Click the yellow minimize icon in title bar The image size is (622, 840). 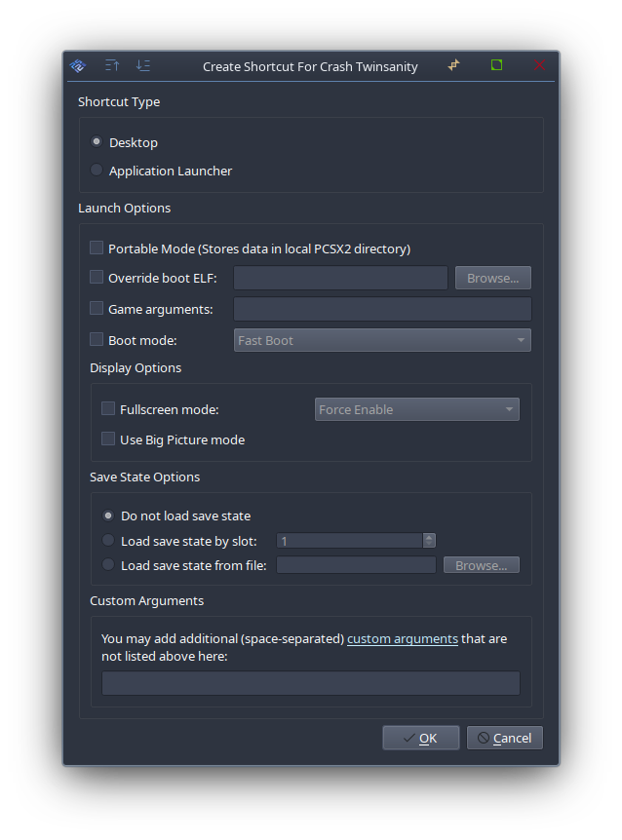pos(453,65)
